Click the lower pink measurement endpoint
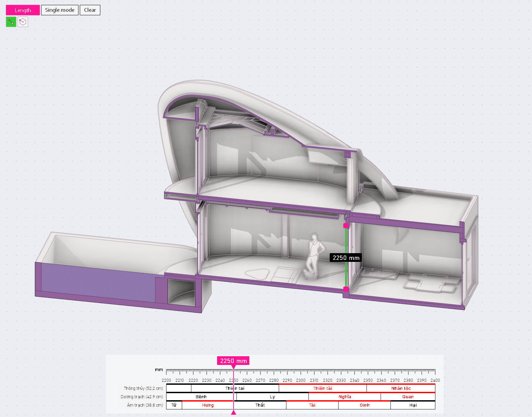 click(345, 289)
